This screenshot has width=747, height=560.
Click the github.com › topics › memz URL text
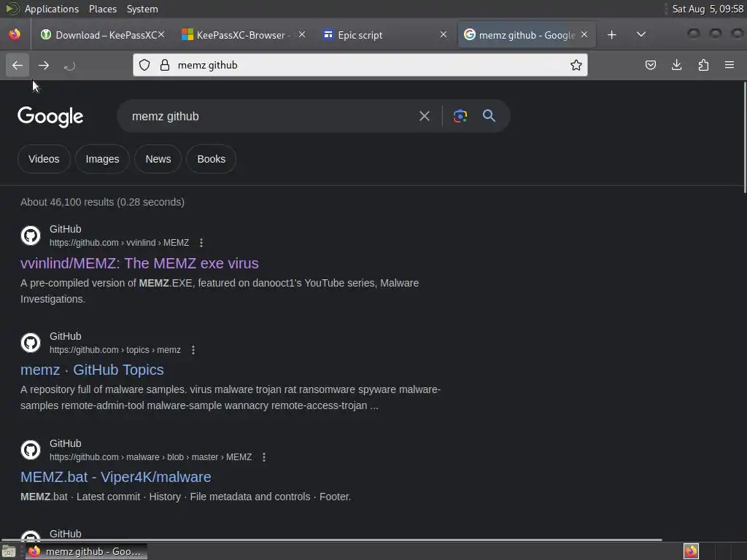[x=115, y=350]
